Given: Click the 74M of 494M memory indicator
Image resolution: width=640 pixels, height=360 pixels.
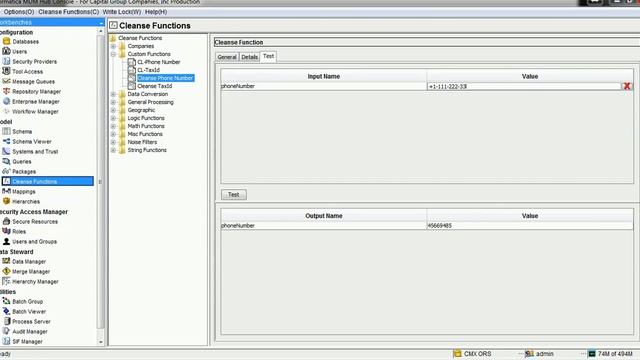Looking at the screenshot, I should 610,353.
